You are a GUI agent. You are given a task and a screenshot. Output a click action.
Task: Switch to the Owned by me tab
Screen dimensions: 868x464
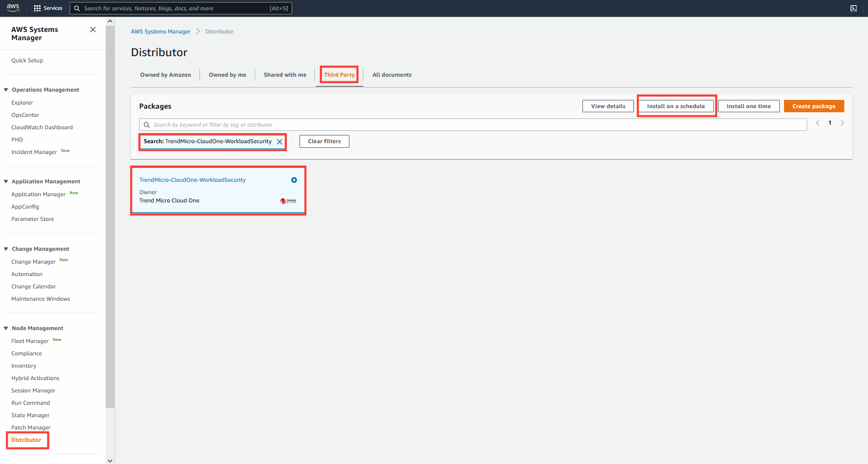coord(227,75)
